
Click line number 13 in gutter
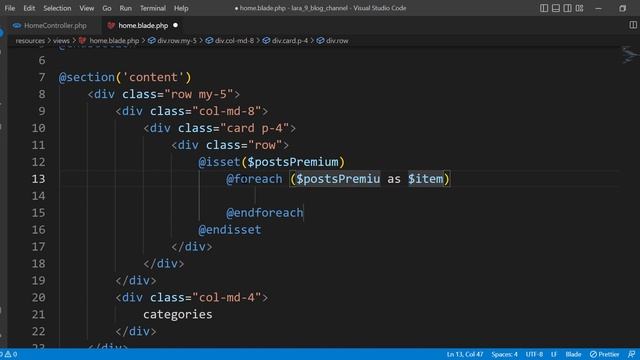coord(38,179)
